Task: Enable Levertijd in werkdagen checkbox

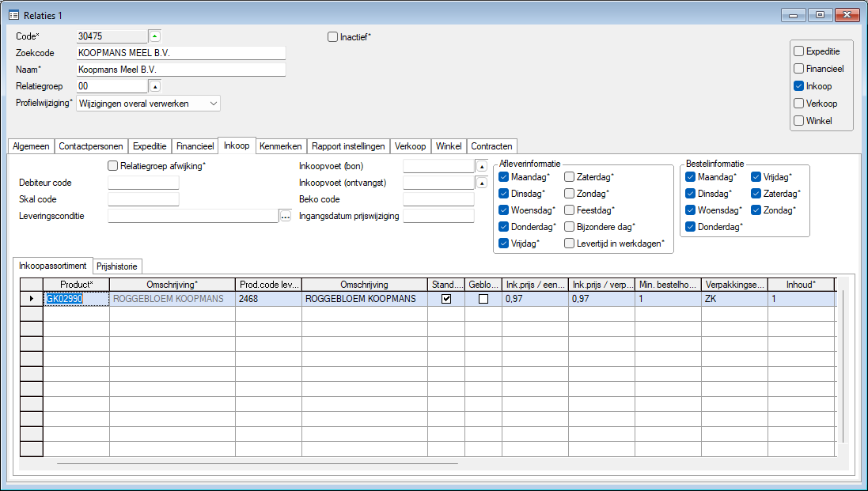Action: (x=569, y=244)
